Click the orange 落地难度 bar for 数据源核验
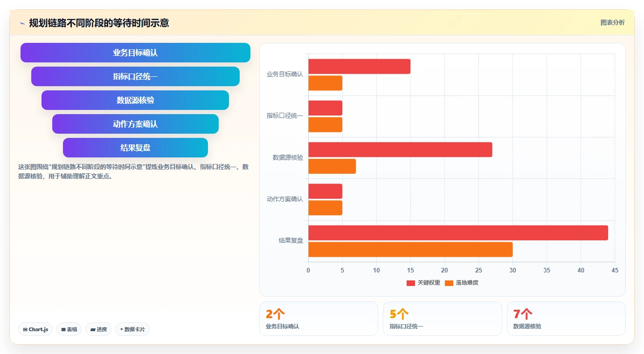644x354 pixels. pos(332,166)
